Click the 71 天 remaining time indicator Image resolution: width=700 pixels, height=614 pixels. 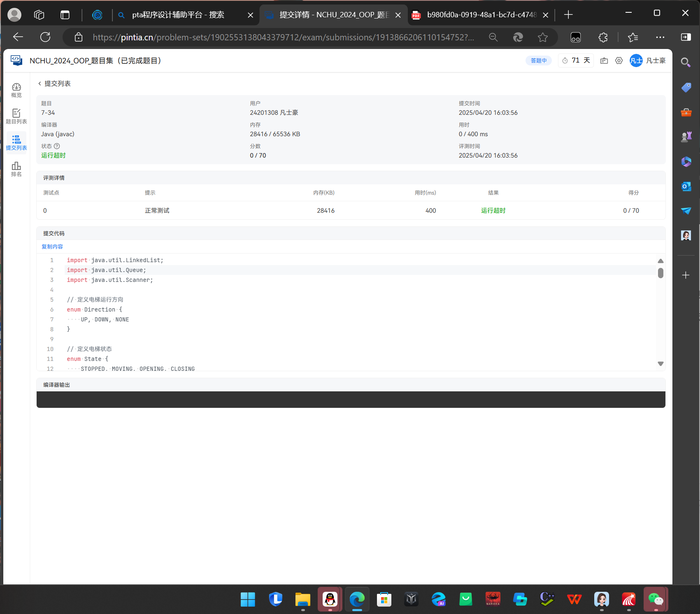[x=576, y=60]
